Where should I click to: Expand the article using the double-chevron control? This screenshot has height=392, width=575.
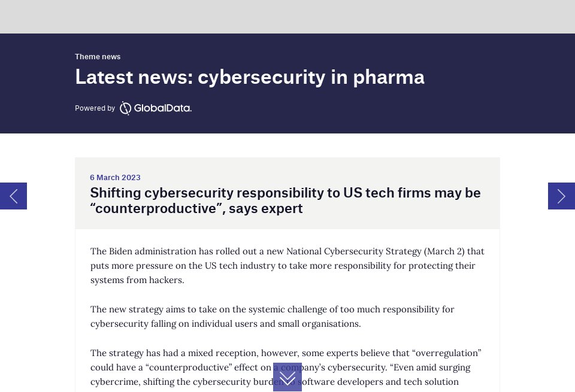pyautogui.click(x=287, y=378)
